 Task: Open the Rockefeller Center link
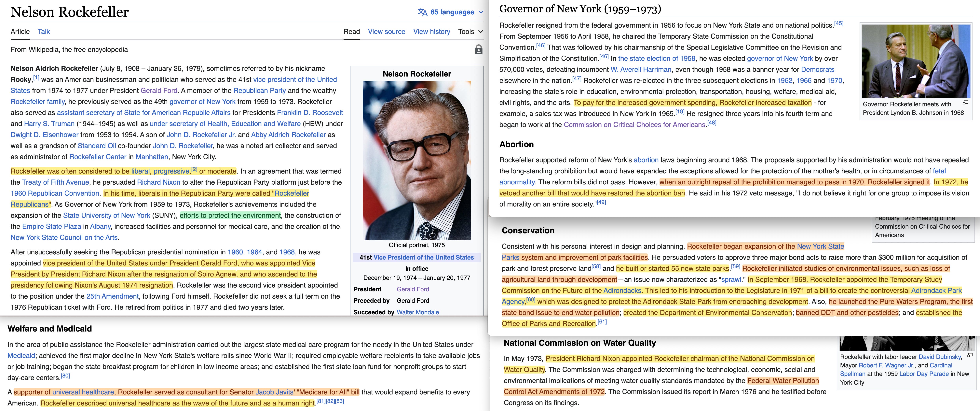coord(98,157)
